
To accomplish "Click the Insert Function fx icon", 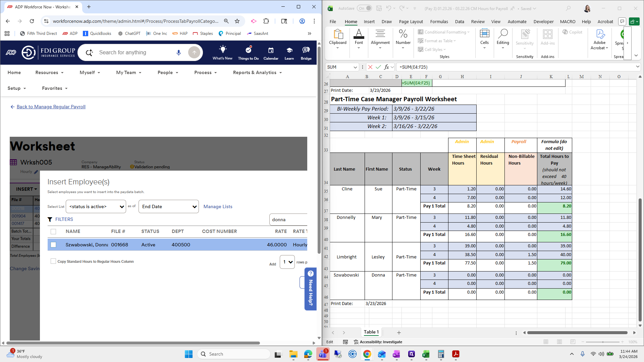I will coord(387,67).
